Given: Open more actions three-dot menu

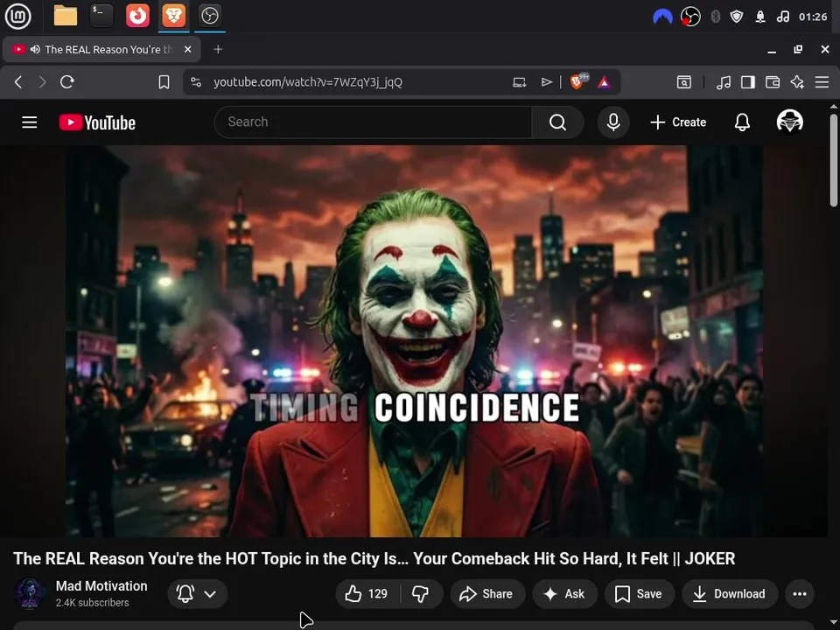Looking at the screenshot, I should tap(799, 593).
